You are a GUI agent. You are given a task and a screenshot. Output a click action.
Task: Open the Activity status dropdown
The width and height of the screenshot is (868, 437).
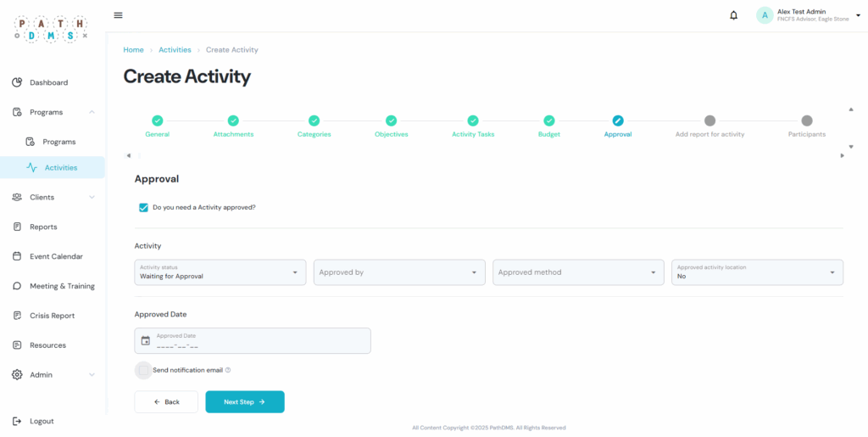coord(220,272)
